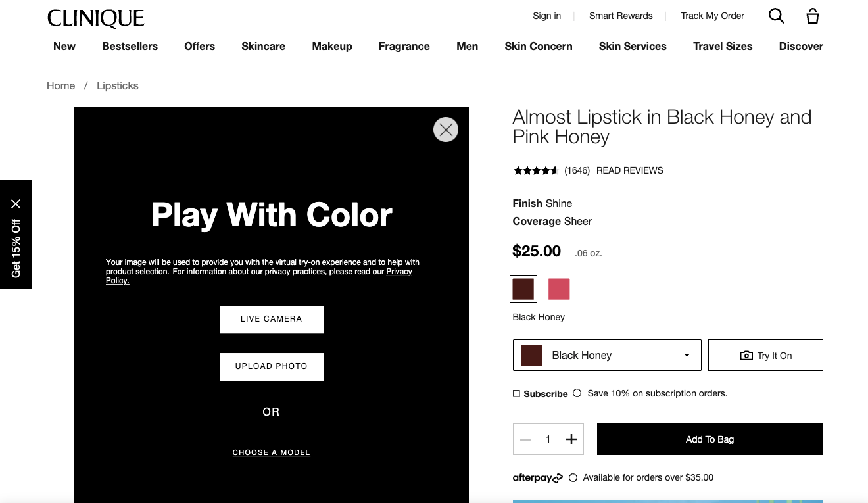
Task: Open the search magnifier icon
Action: coord(777,16)
